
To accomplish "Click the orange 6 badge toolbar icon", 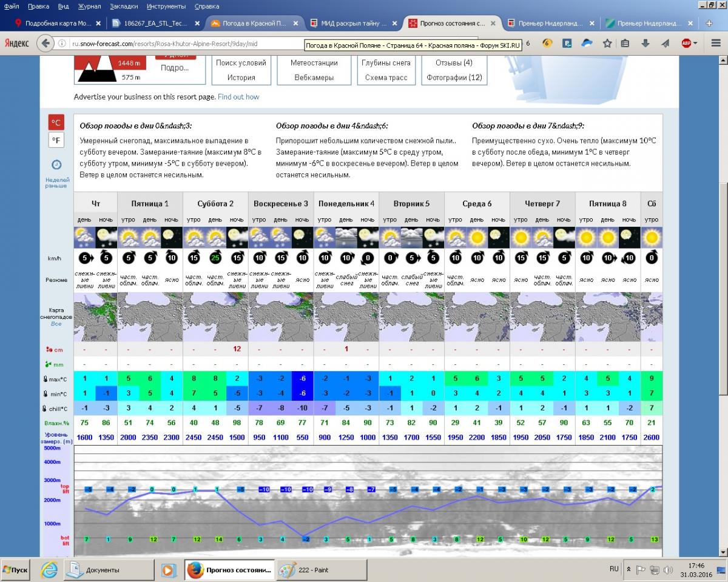I will pos(547,43).
